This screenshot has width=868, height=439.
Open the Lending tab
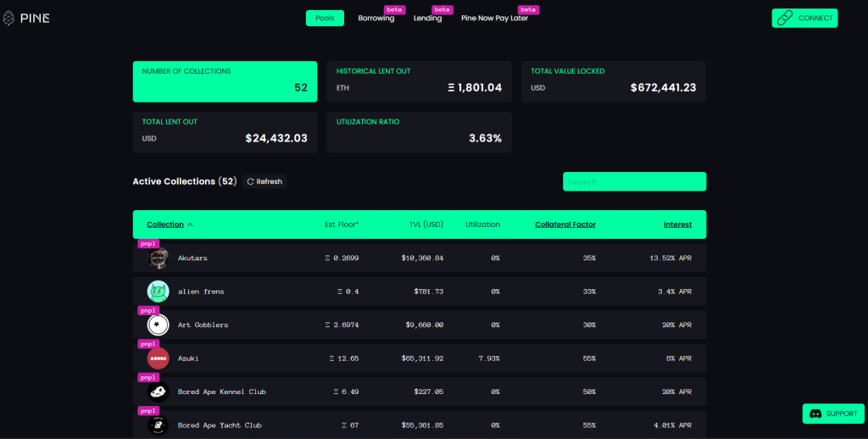pyautogui.click(x=427, y=19)
